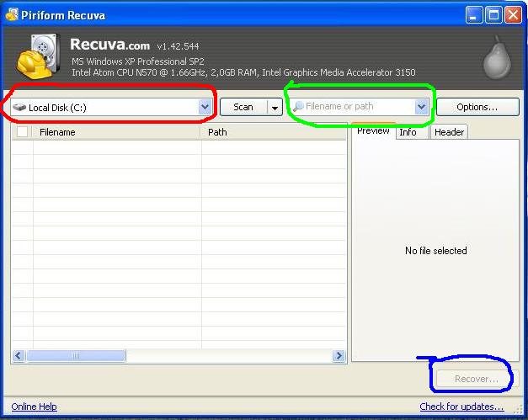Click the Recuva hard hat drive logo
Viewport: 528px width, 420px height.
click(39, 56)
